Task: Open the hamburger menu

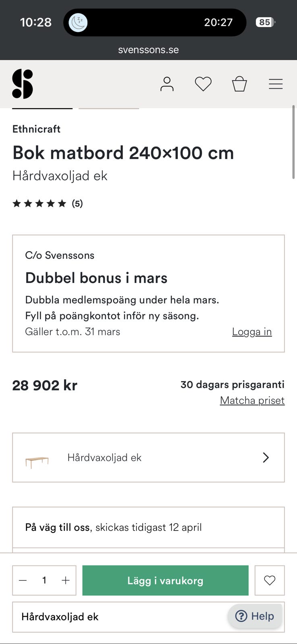Action: point(276,84)
